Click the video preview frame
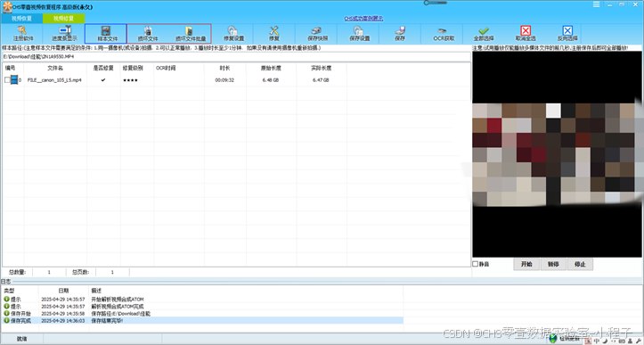Screen dimensions: 644x345 tap(557, 154)
